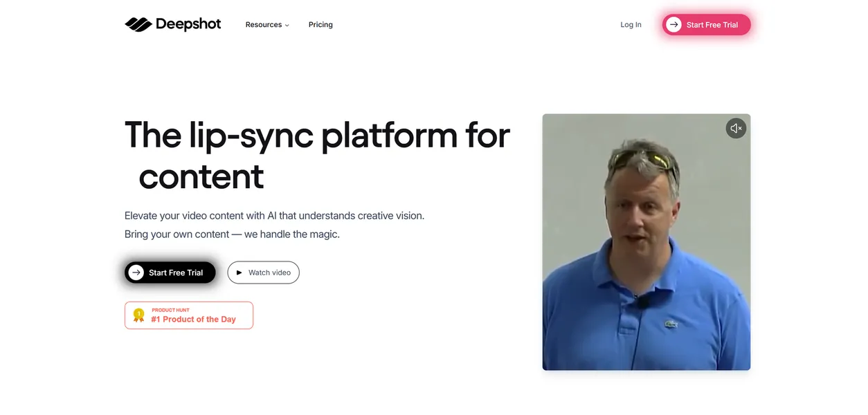Image resolution: width=868 pixels, height=415 pixels.
Task: Select Resources in the navigation menu
Action: point(263,24)
